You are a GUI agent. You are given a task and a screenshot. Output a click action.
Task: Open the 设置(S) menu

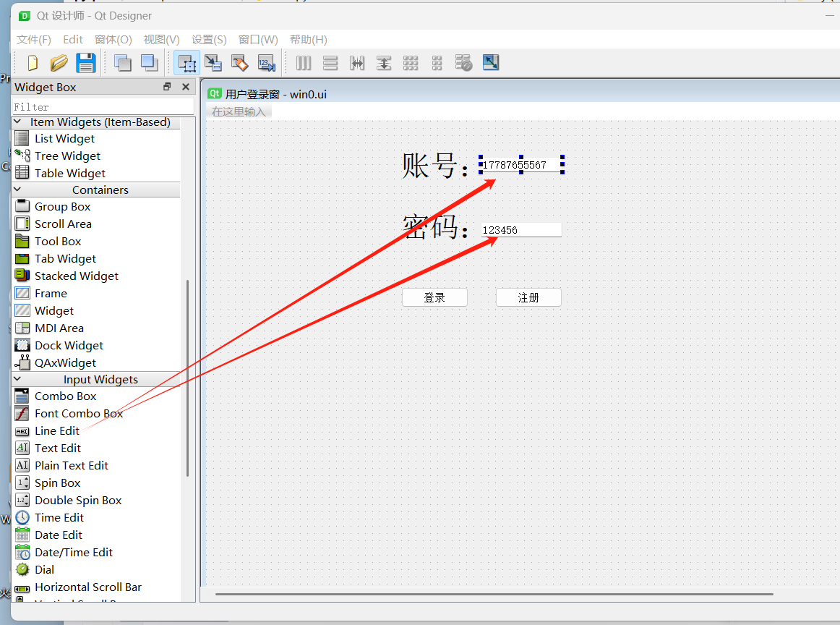click(x=210, y=40)
